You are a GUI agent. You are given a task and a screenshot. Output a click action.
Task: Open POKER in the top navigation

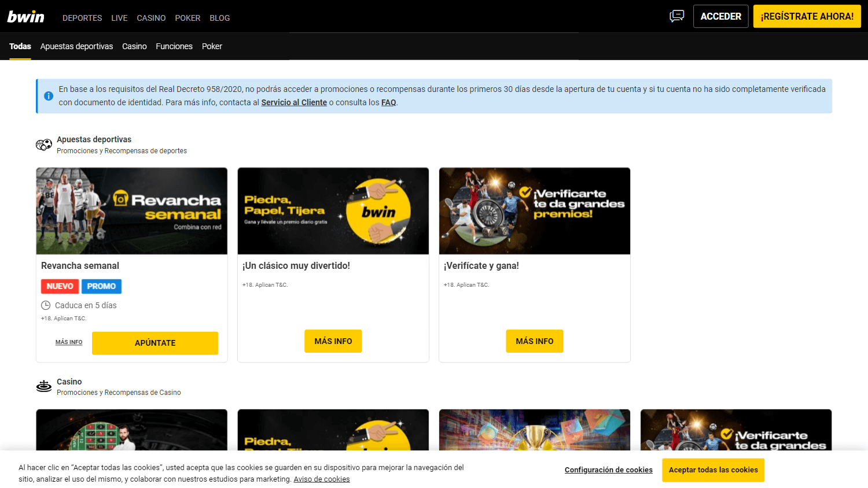click(x=187, y=18)
